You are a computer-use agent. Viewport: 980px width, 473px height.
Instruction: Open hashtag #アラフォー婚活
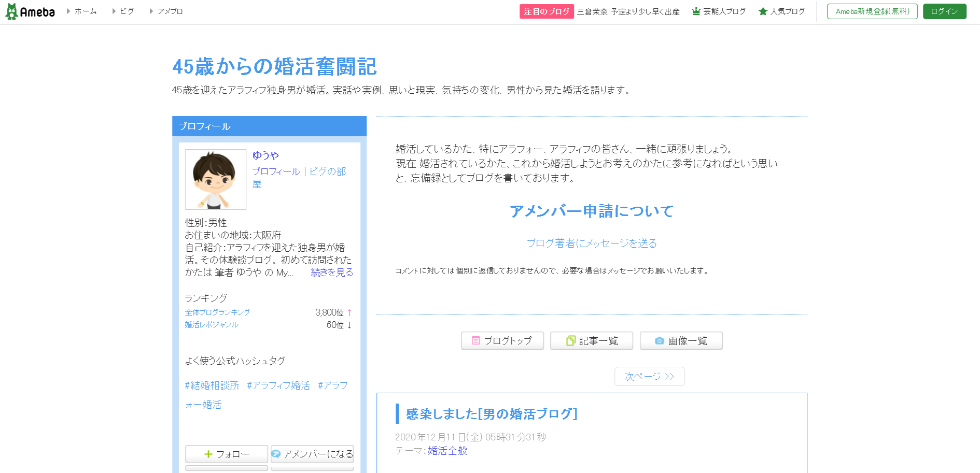[267, 395]
